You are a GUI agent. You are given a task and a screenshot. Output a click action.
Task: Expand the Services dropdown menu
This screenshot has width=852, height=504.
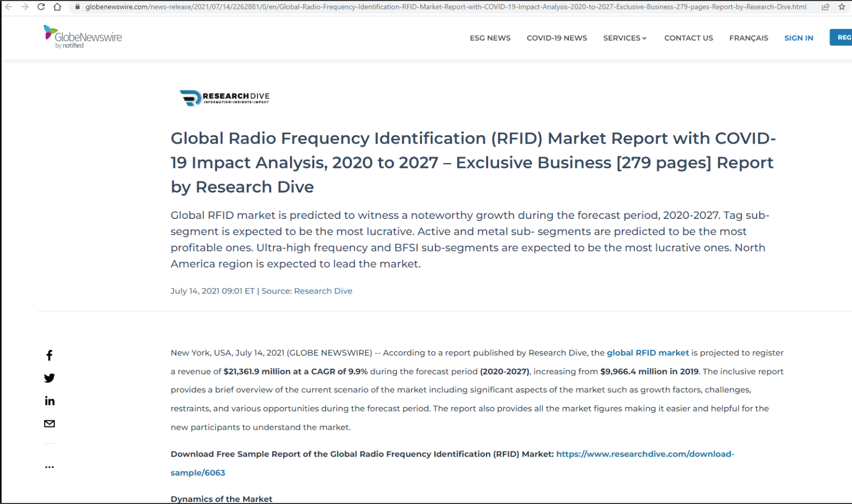click(625, 38)
